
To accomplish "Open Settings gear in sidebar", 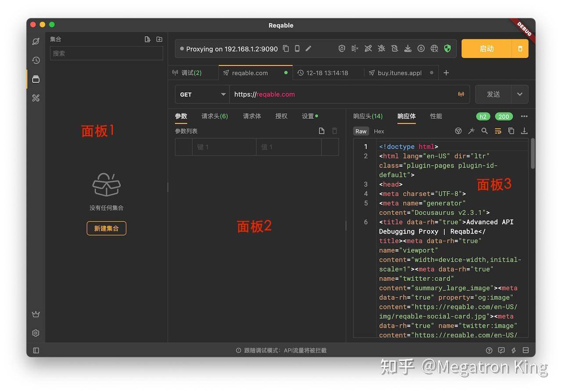I will coord(36,333).
